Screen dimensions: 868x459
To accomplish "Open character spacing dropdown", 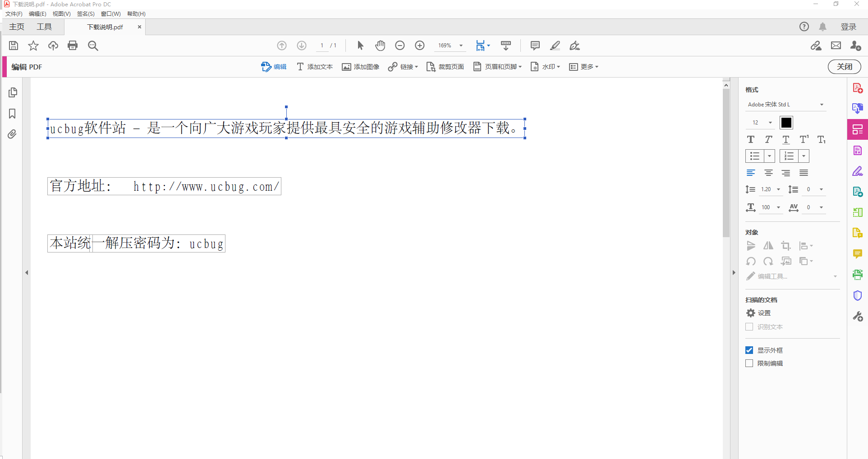I will (821, 207).
